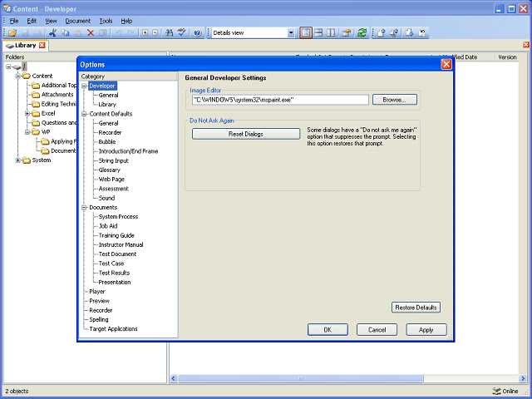Collapse the WP folder in Library tree
The image size is (532, 399).
pyautogui.click(x=27, y=132)
